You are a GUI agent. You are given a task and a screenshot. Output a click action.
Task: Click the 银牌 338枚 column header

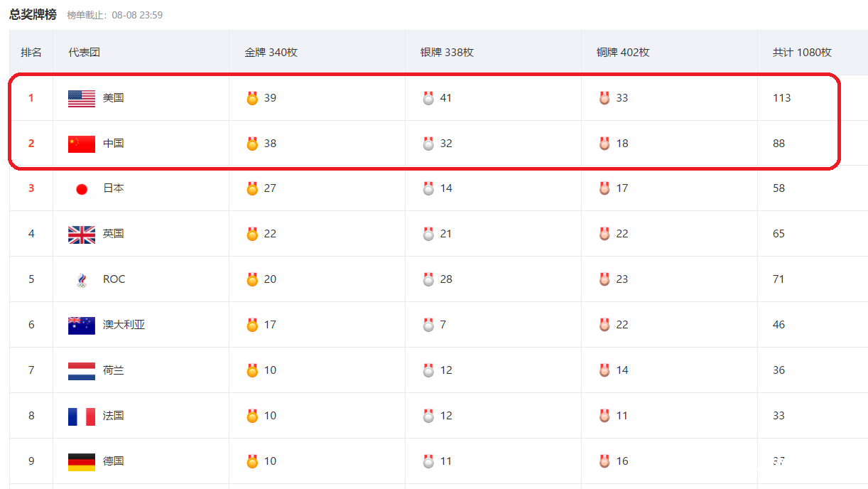447,53
